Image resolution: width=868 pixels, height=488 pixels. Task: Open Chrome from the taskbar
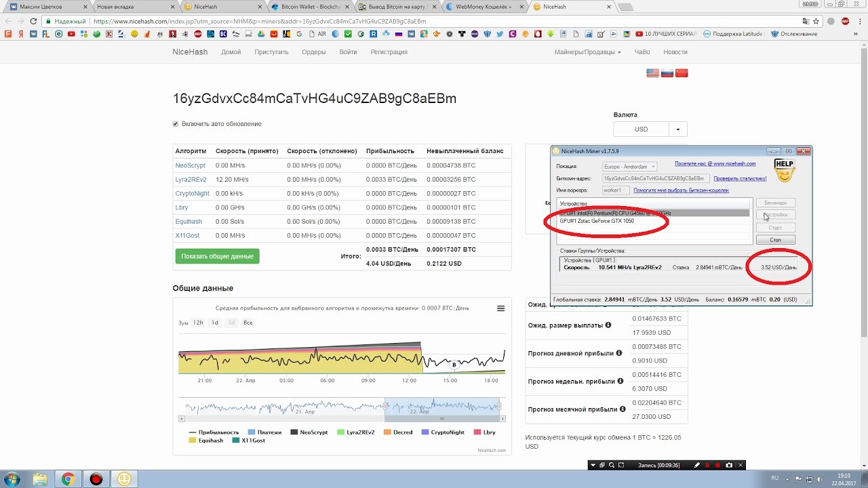[68, 479]
